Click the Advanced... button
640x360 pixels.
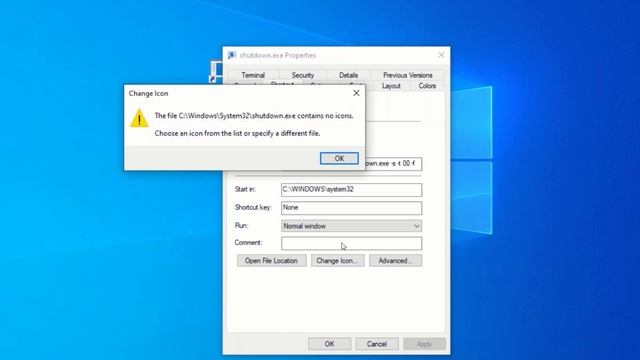(x=395, y=260)
